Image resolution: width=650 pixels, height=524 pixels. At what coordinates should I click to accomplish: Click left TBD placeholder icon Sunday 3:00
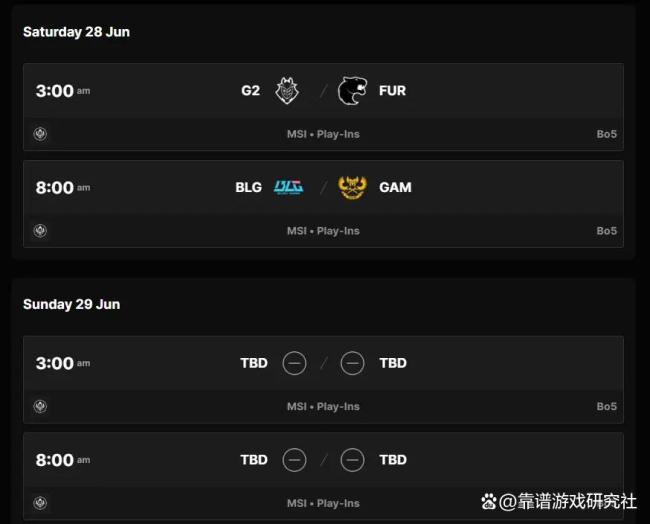tap(294, 363)
